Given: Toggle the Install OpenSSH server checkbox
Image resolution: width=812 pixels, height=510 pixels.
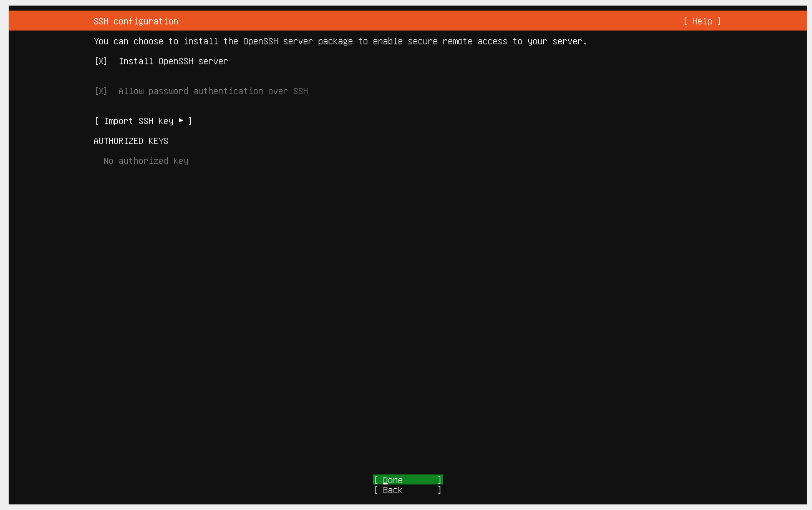Looking at the screenshot, I should coord(101,61).
